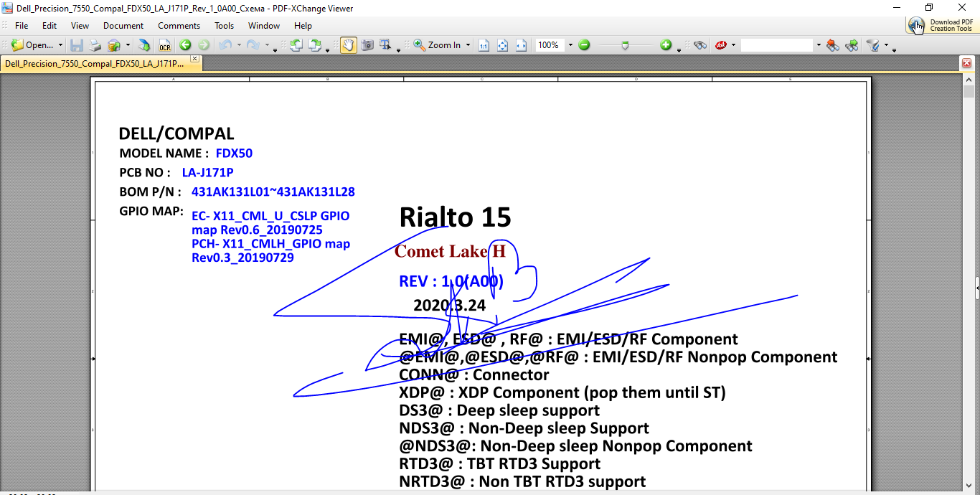Click the Save floppy disk icon

tap(77, 45)
